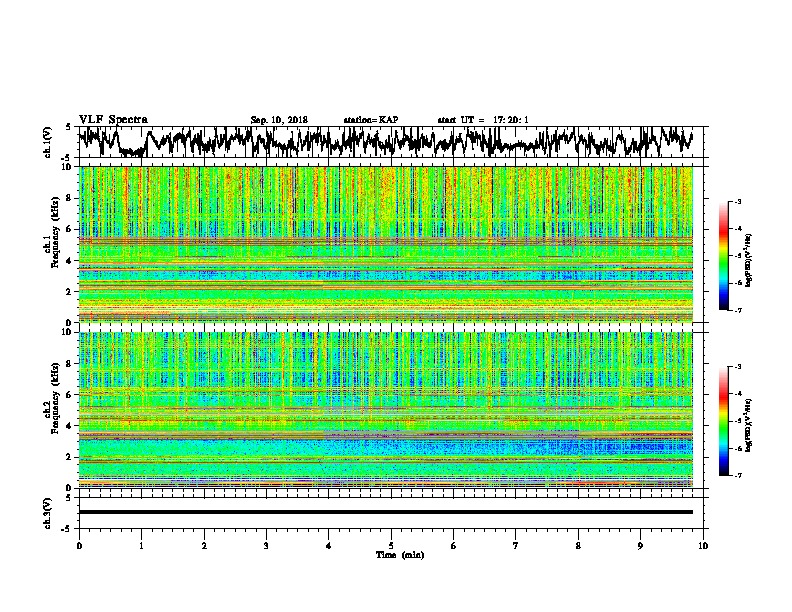Click time axis tick label "3"
Viewport: 792px width, 612px height.
pos(266,546)
